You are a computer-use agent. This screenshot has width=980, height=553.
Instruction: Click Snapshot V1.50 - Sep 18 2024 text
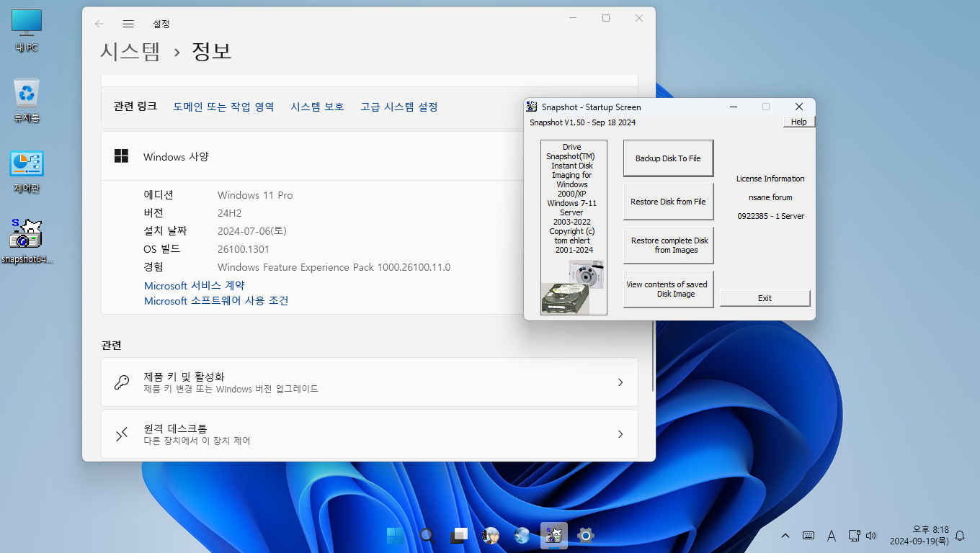point(582,122)
